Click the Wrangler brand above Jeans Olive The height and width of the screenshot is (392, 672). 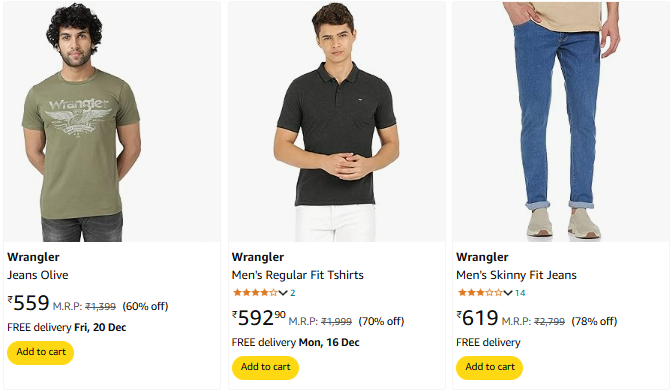[33, 257]
